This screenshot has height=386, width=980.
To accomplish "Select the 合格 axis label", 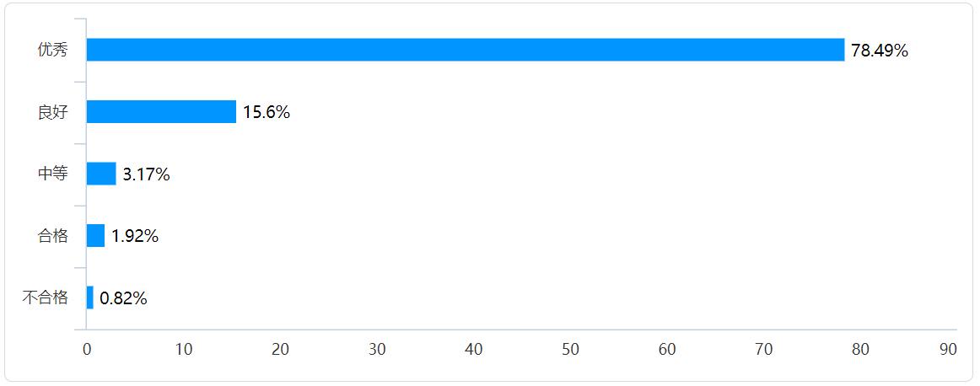I will 52,236.
